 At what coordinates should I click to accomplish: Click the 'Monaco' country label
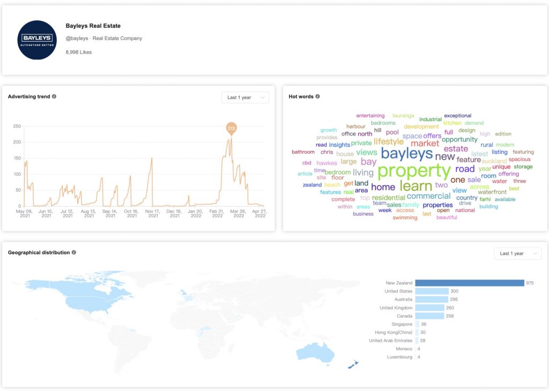[404, 349]
